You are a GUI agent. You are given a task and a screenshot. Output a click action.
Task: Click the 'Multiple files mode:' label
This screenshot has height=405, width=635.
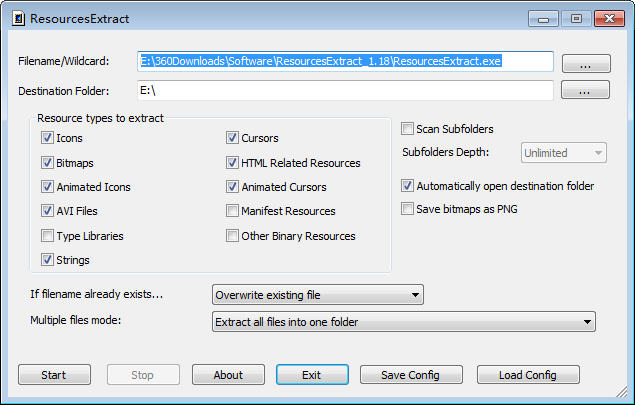(x=75, y=320)
